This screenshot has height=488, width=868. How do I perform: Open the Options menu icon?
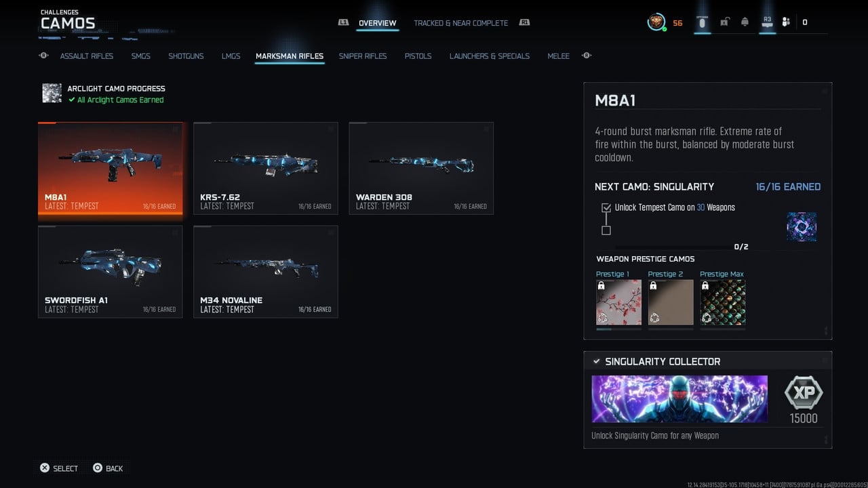[x=703, y=22]
